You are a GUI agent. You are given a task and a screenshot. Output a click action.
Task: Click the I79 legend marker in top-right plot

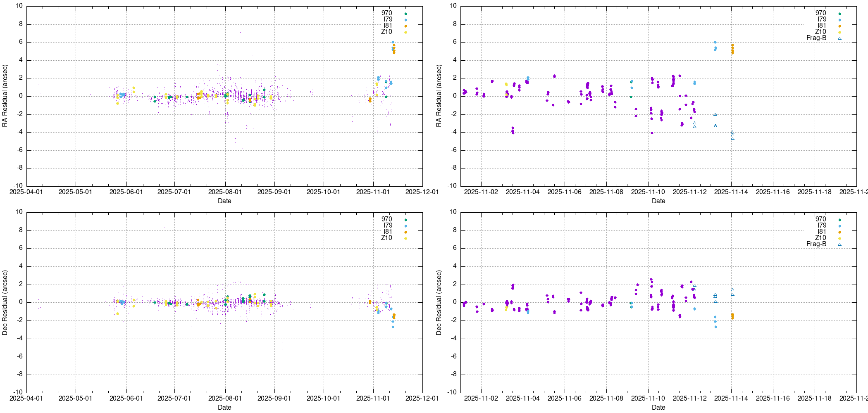pos(839,20)
